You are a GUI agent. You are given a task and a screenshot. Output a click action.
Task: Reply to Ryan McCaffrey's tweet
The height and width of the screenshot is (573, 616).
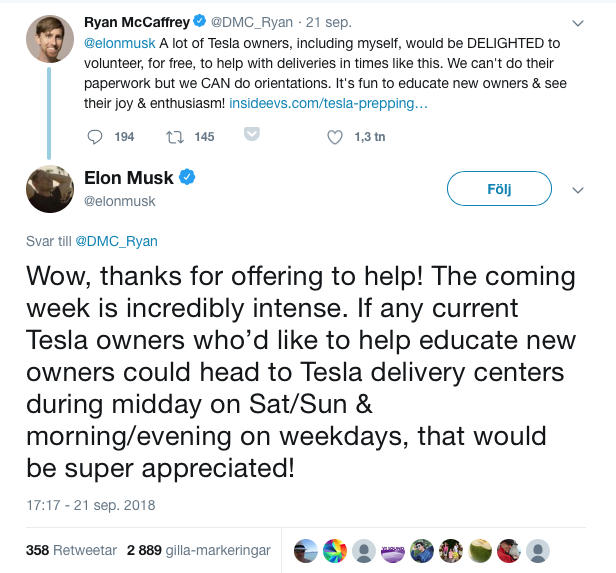pos(96,137)
